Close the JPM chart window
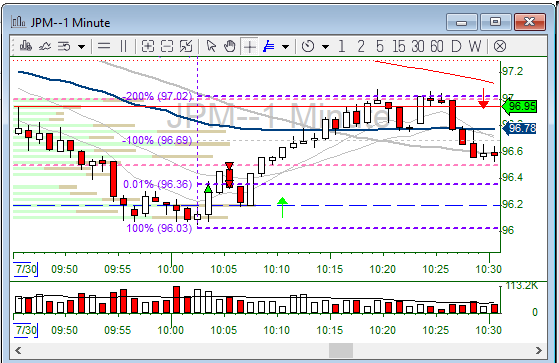559x363 pixels. coord(530,22)
